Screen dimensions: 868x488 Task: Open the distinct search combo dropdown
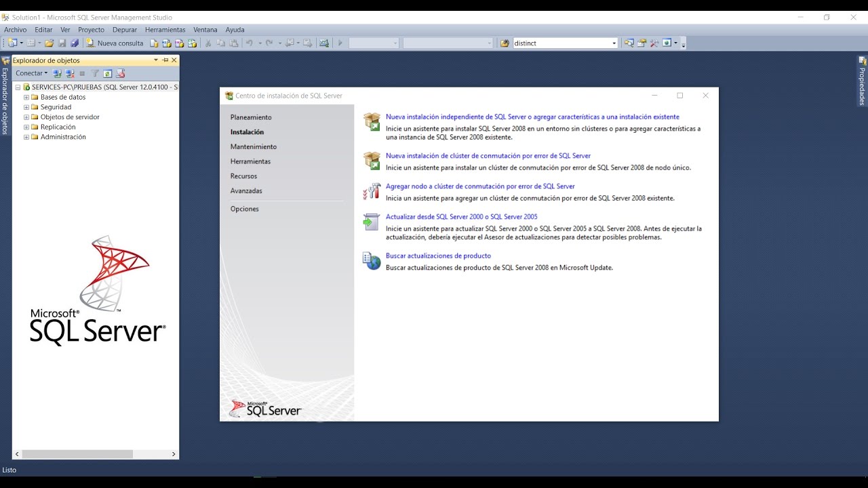[x=614, y=43]
